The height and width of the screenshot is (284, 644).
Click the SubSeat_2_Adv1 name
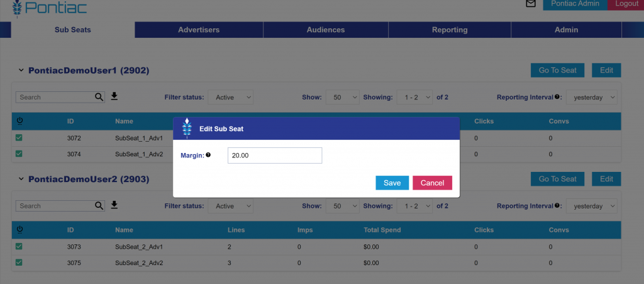139,247
